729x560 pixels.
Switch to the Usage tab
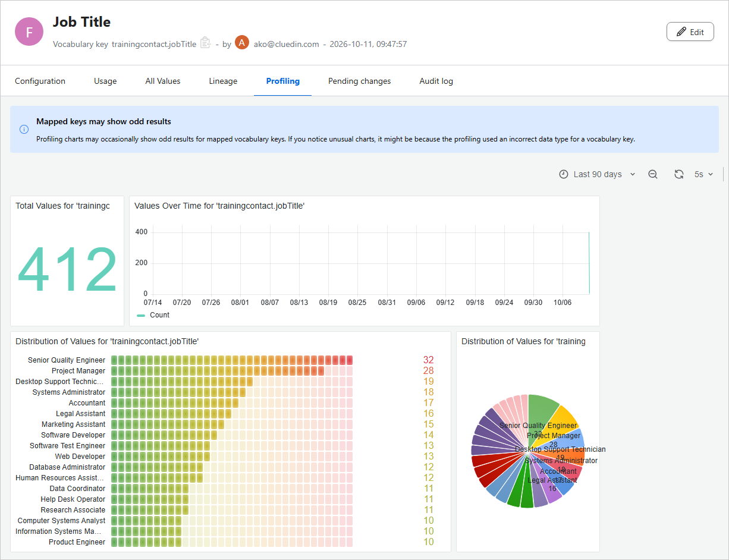pos(105,81)
